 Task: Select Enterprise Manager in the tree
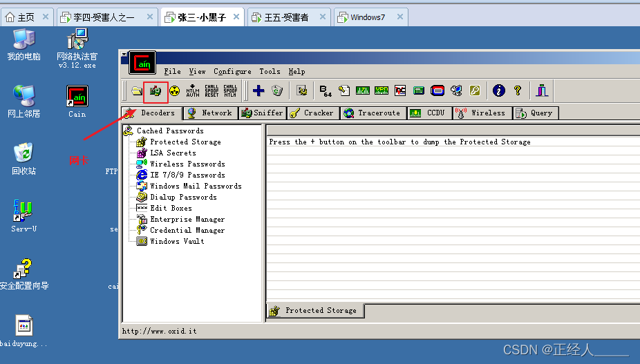[187, 219]
